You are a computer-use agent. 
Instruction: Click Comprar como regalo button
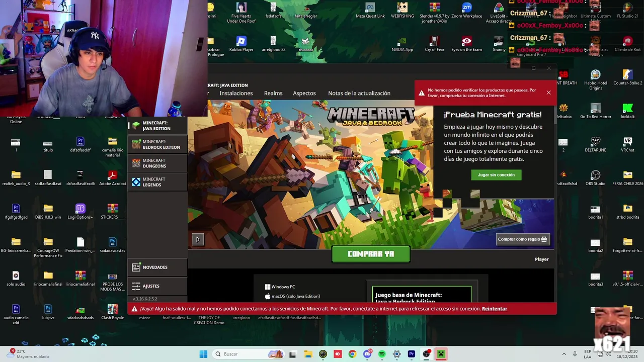[x=523, y=239]
